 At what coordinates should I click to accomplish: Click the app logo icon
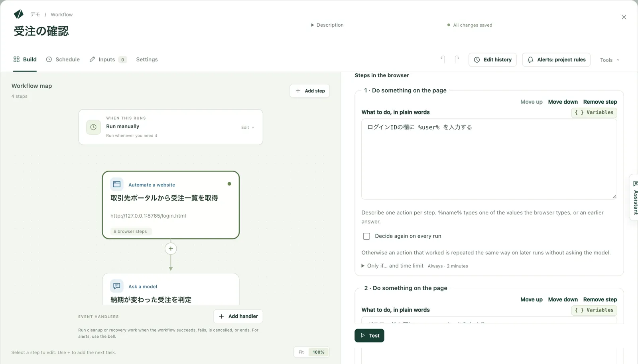pos(19,14)
